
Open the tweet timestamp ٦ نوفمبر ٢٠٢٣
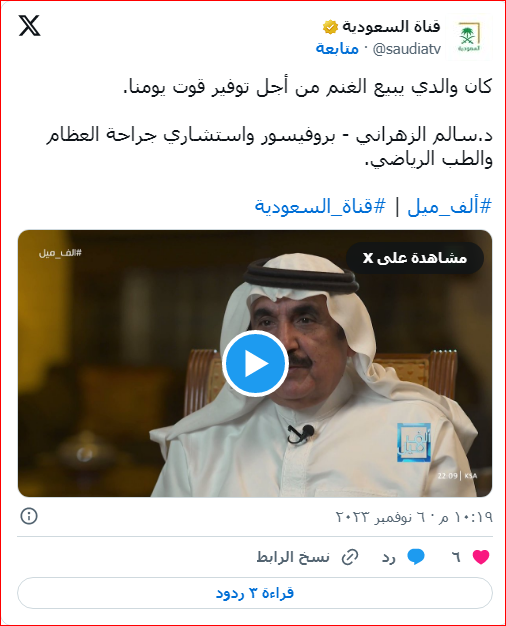(415, 517)
